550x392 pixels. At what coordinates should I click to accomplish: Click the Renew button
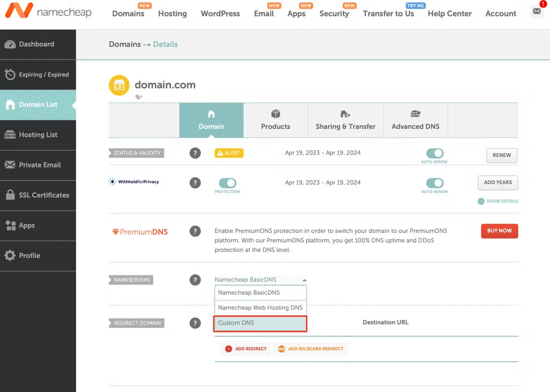point(502,155)
